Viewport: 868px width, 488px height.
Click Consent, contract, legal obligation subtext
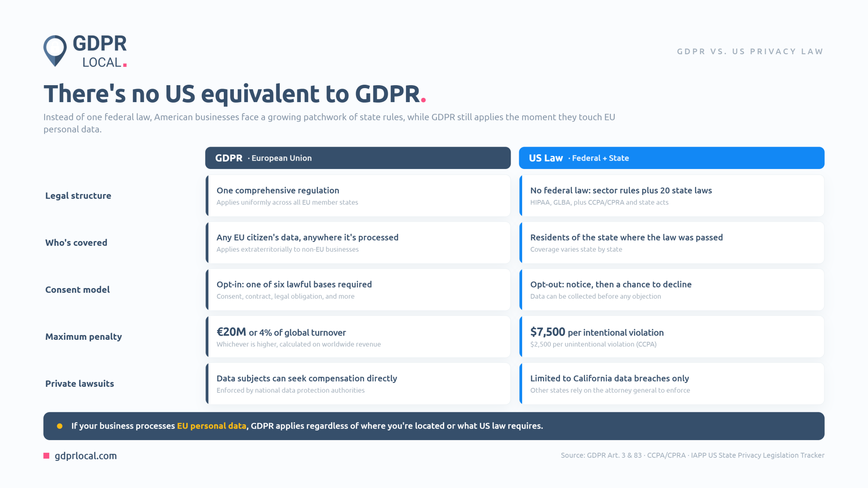pos(285,297)
